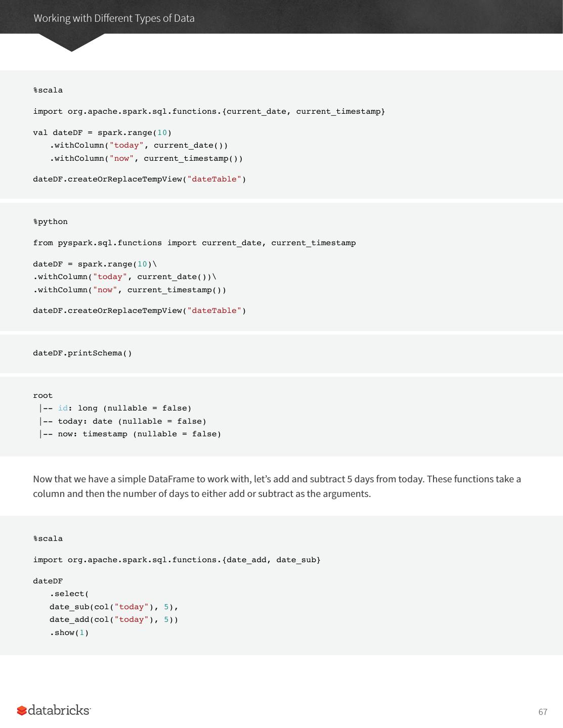Click the date_add, date_sub import line
563x728 pixels.
tap(177, 560)
